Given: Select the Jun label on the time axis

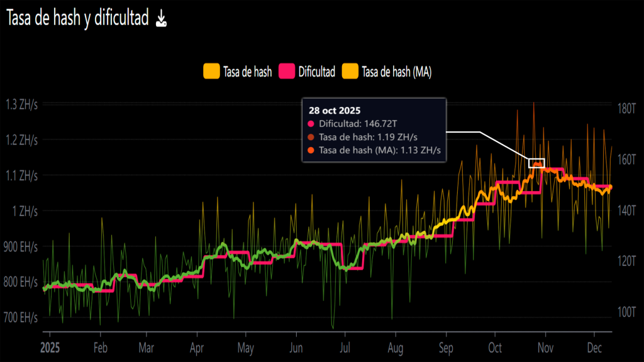Looking at the screenshot, I should 297,347.
